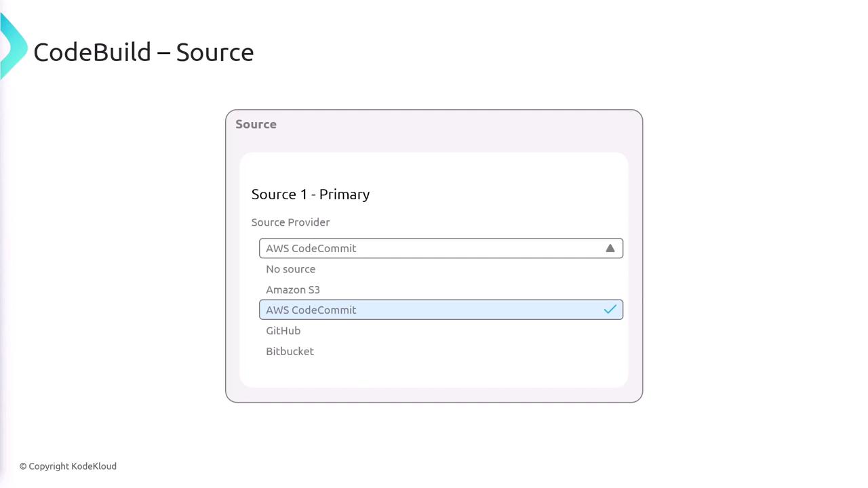Select the No source option
The image size is (868, 488).
290,269
